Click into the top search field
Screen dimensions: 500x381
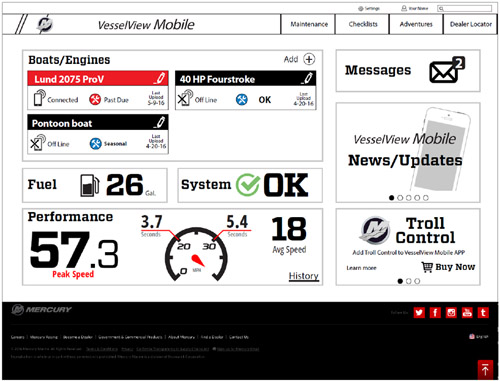click(464, 8)
